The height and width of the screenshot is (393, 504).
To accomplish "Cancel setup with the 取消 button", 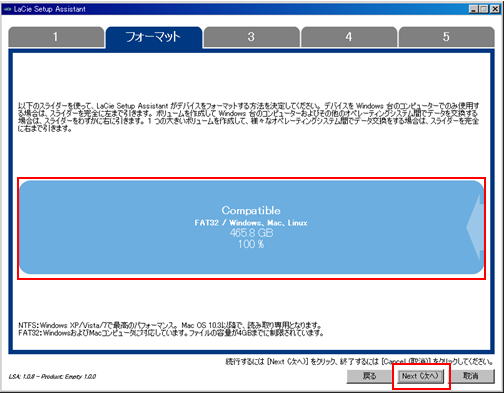I will [471, 376].
